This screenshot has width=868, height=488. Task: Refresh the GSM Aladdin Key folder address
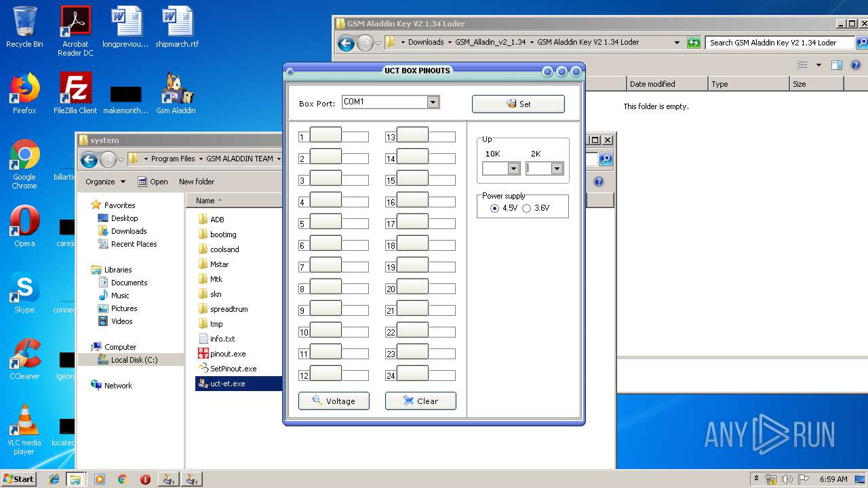pyautogui.click(x=693, y=43)
